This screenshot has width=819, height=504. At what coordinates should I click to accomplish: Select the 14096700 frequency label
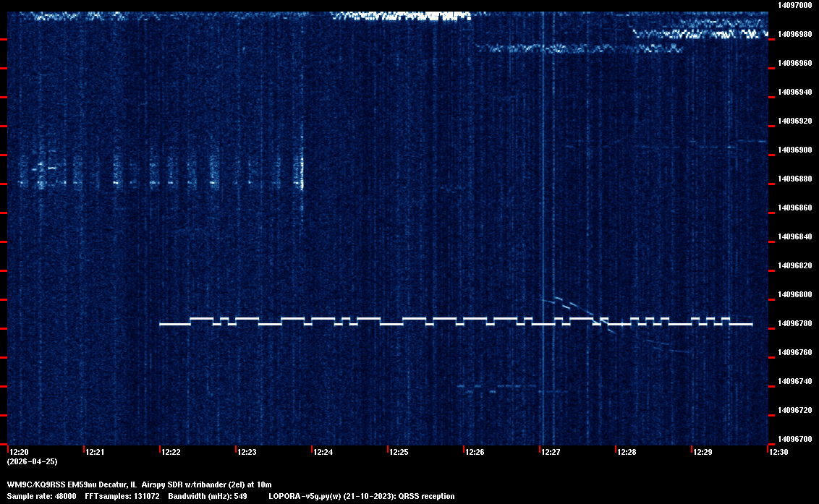pyautogui.click(x=794, y=439)
